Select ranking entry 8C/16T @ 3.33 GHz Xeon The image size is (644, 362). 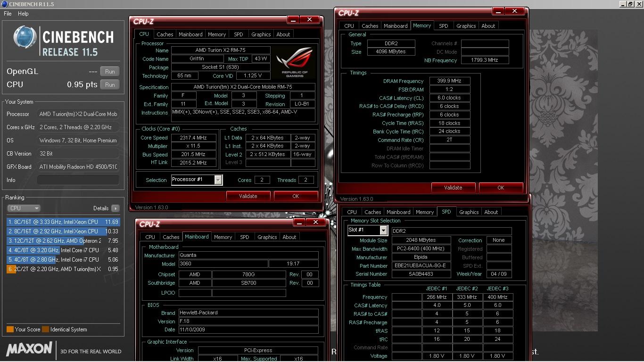pyautogui.click(x=63, y=222)
